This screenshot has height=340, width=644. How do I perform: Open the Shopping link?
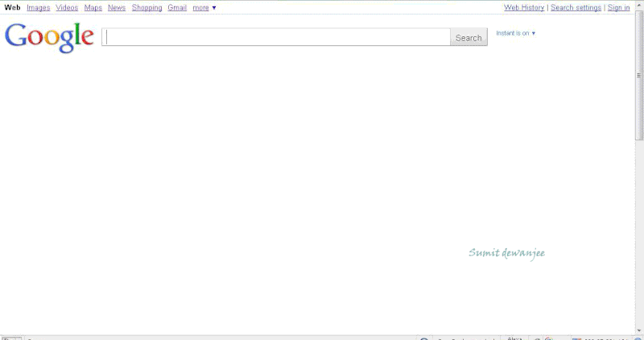147,7
